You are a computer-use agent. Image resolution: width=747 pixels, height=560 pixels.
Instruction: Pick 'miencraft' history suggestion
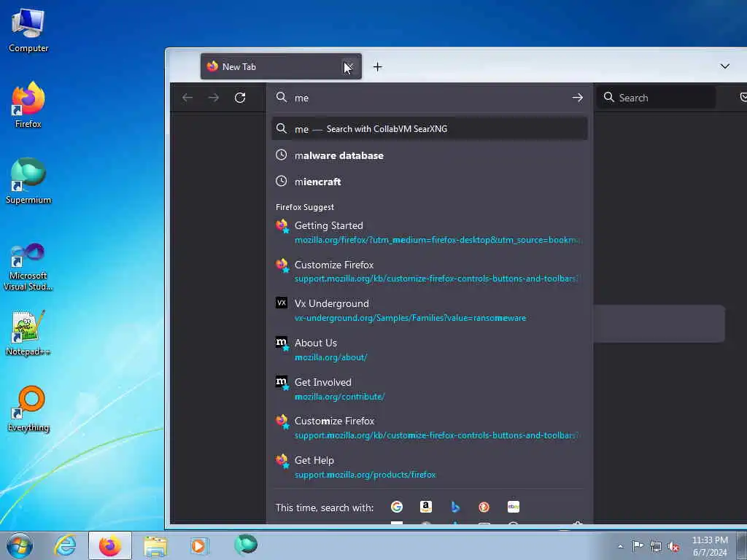429,182
